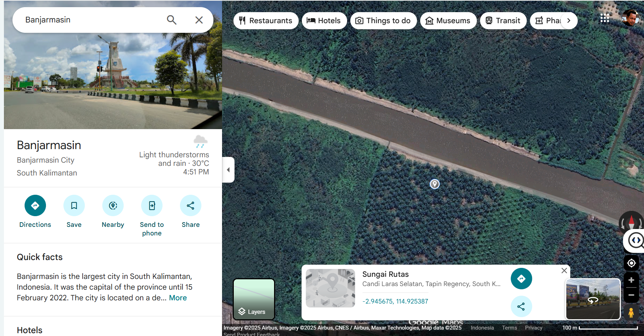Click the search magnifier icon

[171, 20]
